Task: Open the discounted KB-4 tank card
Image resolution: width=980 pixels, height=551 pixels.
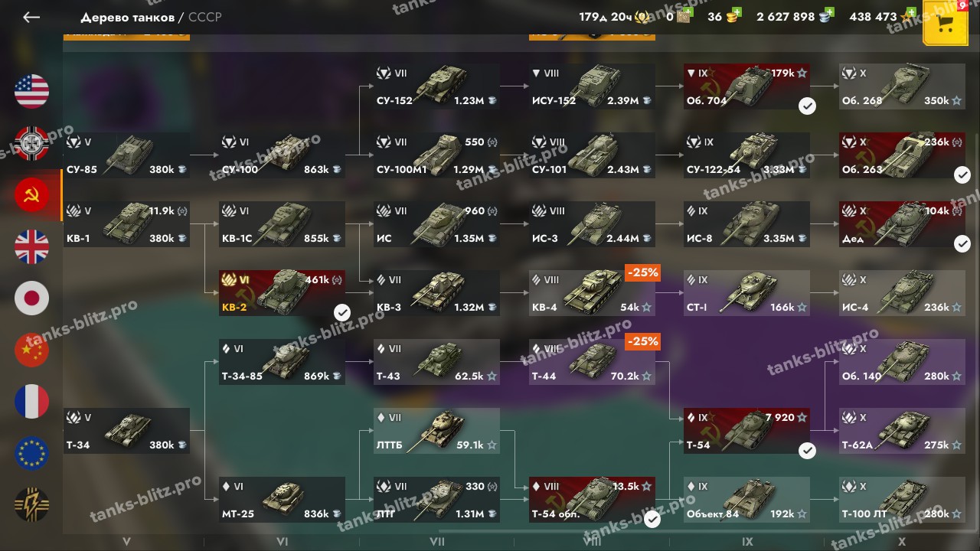Action: pyautogui.click(x=592, y=293)
